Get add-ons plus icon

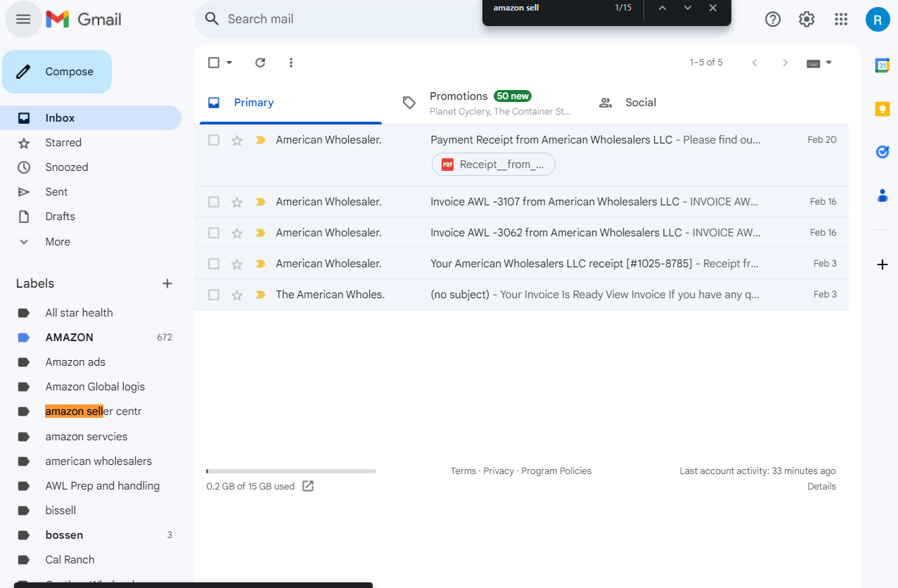coord(883,264)
